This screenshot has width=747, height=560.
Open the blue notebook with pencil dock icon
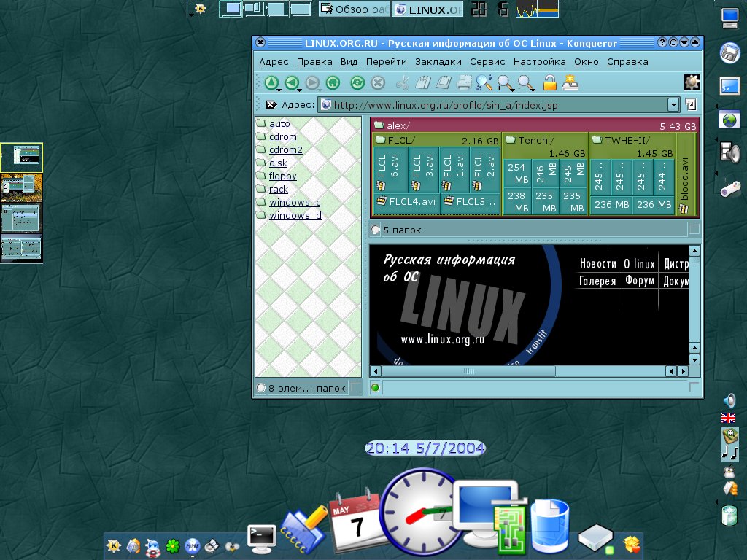[x=304, y=531]
